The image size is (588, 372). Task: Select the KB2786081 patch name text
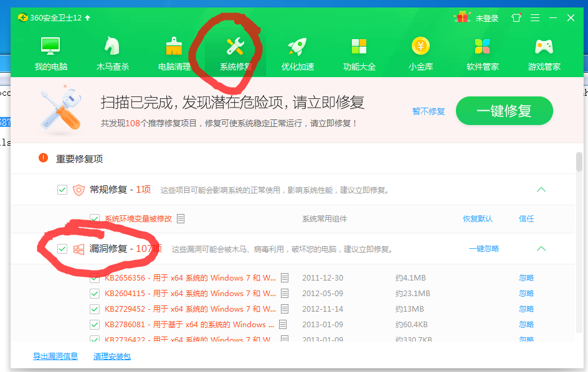coord(189,324)
